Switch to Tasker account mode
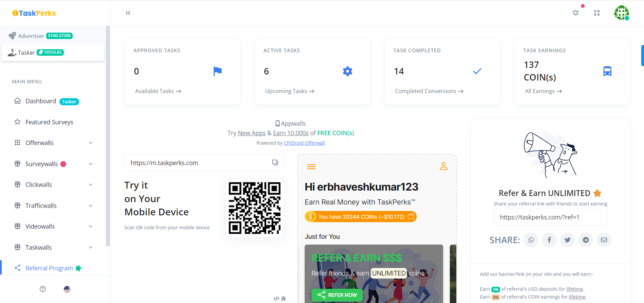 coord(53,52)
